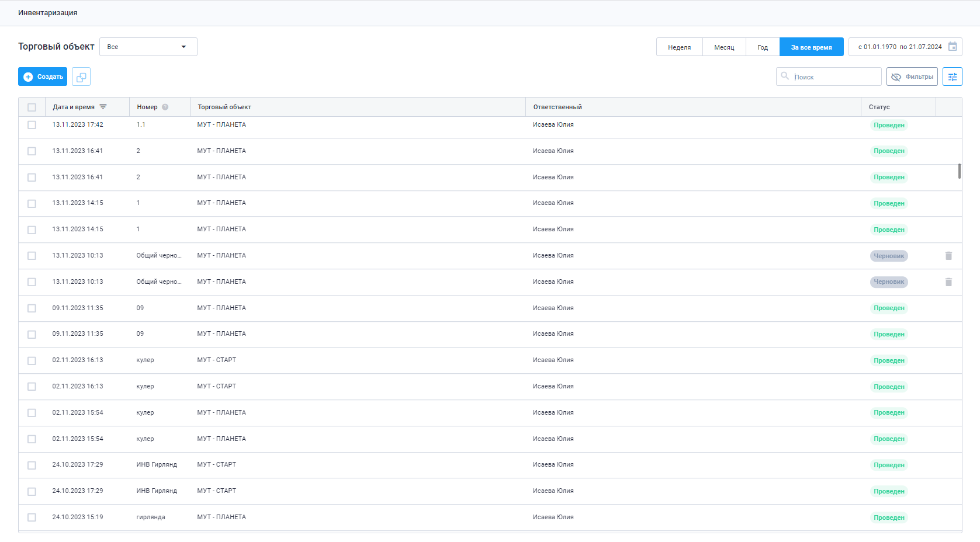Toggle the Фильтры panel visibility
Screen dimensions: 980x542
pos(912,77)
